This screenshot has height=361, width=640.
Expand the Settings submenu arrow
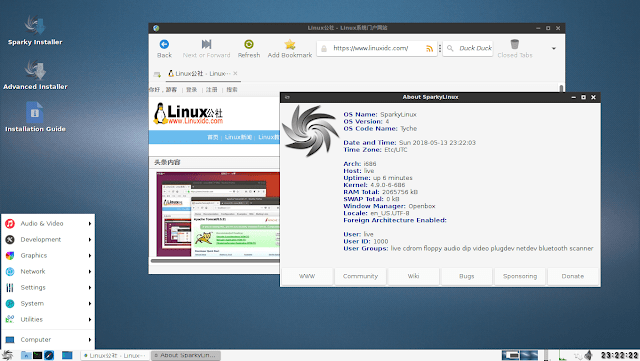tap(89, 287)
